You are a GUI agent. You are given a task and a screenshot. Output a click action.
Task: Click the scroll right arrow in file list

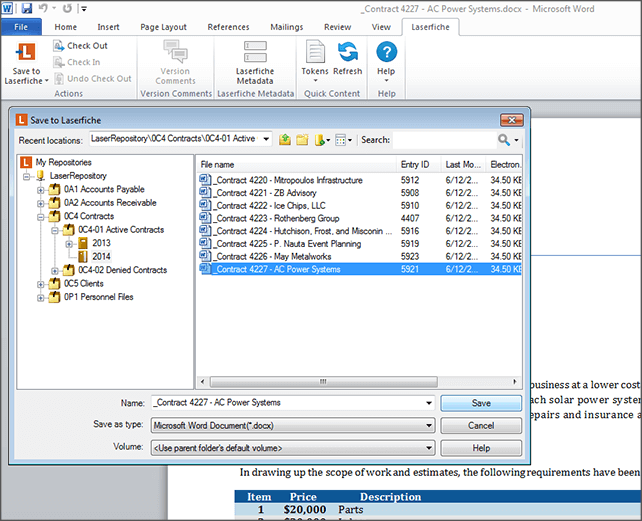[515, 382]
